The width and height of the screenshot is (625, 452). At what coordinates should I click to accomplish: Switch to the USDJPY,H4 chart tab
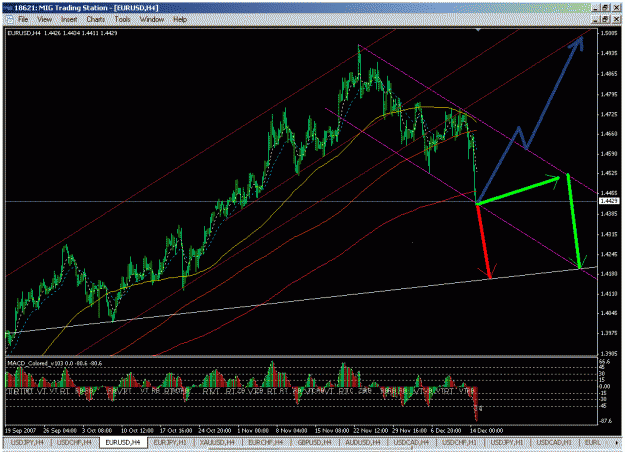(x=27, y=442)
